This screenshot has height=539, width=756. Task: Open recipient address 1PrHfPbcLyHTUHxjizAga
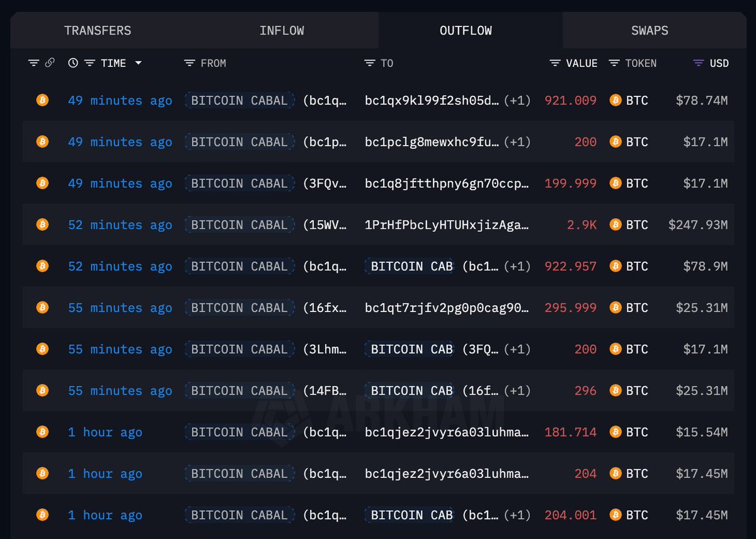click(447, 224)
